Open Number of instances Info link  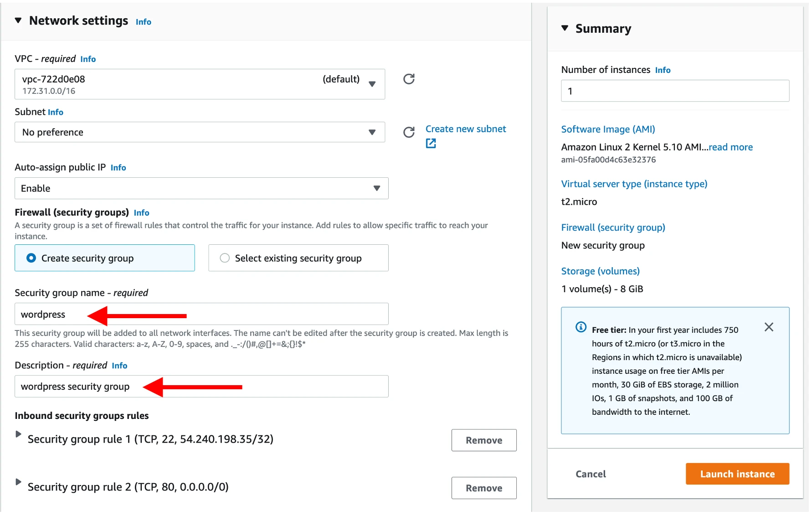click(663, 70)
